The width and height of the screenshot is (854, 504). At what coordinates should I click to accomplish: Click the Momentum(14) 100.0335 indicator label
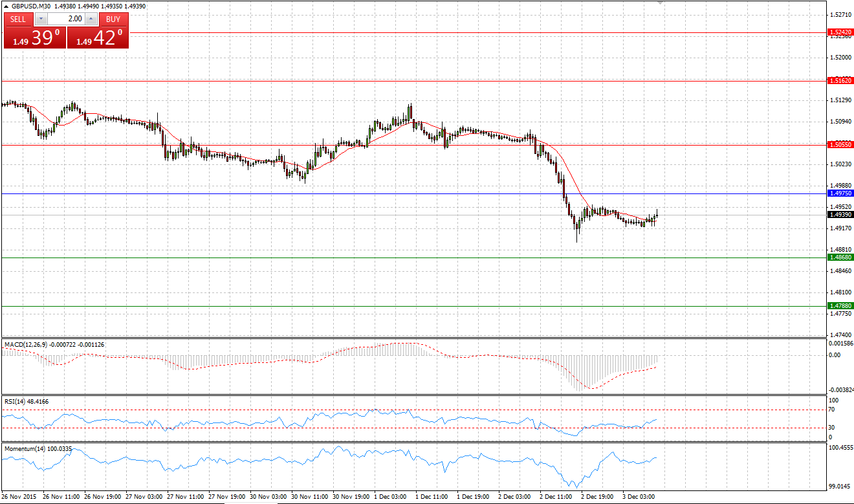pyautogui.click(x=38, y=448)
